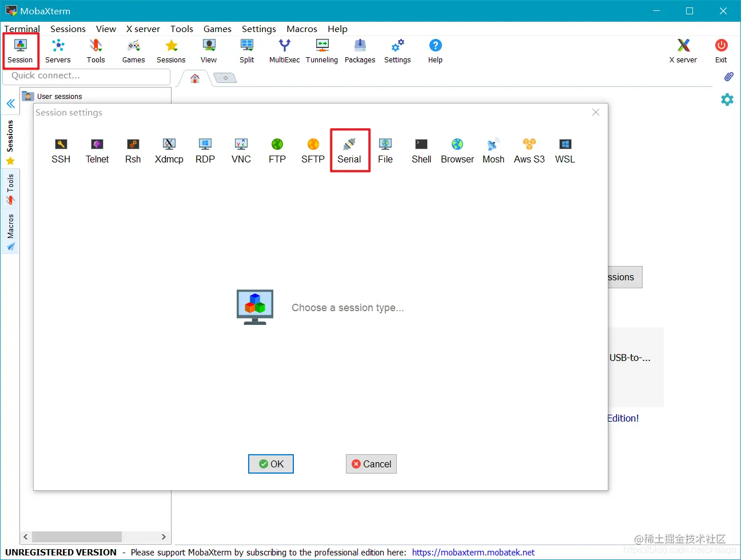Open the Tools menu
741x560 pixels.
(x=182, y=29)
